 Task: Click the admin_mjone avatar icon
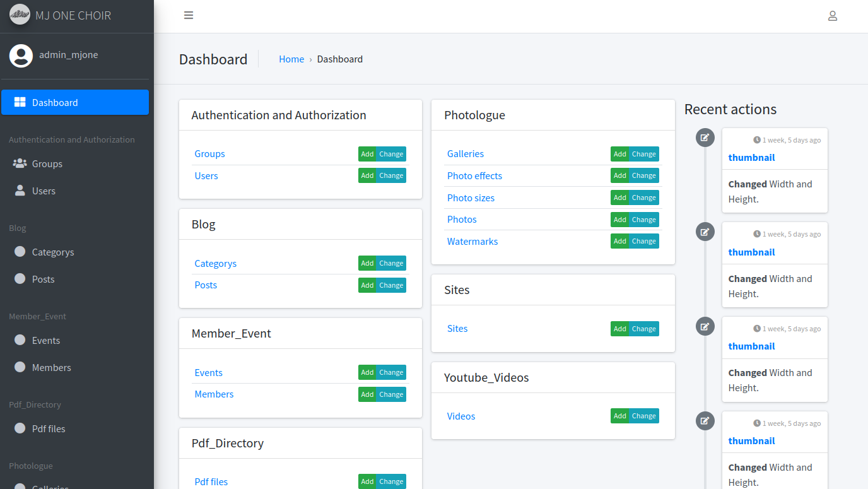click(x=21, y=56)
